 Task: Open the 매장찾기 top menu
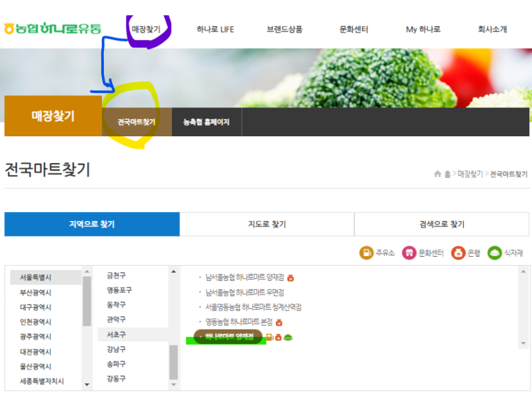(146, 30)
